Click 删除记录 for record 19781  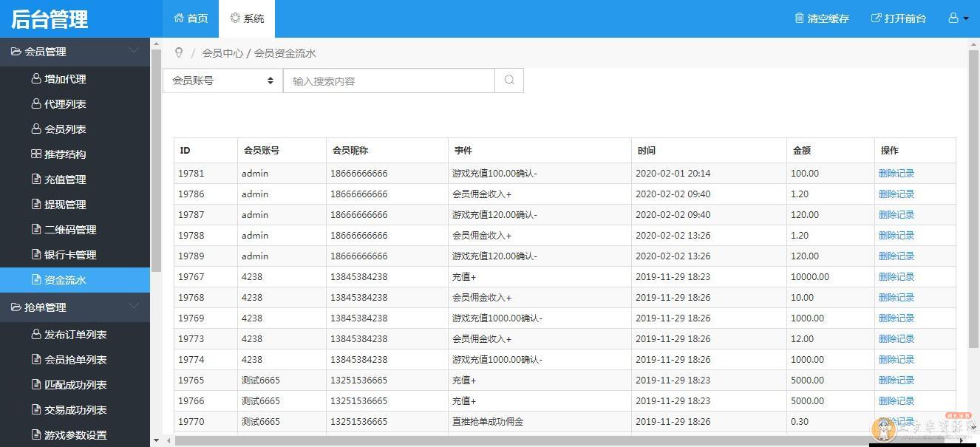tap(897, 173)
